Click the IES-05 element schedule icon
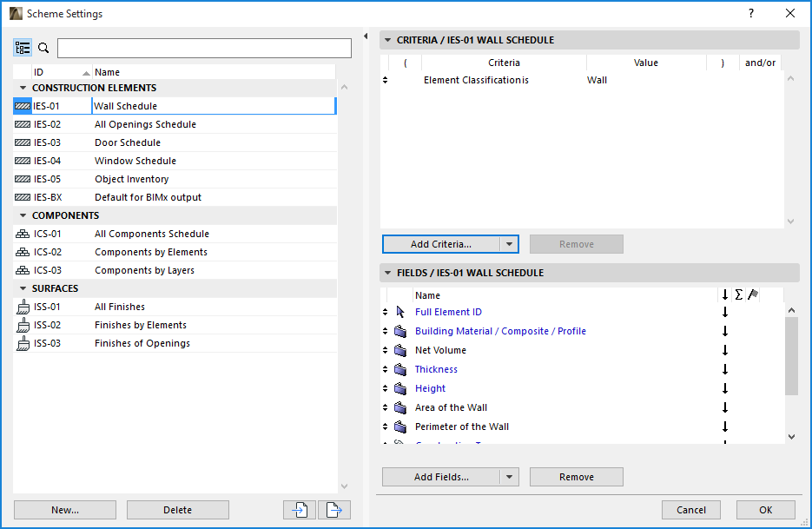 (23, 179)
